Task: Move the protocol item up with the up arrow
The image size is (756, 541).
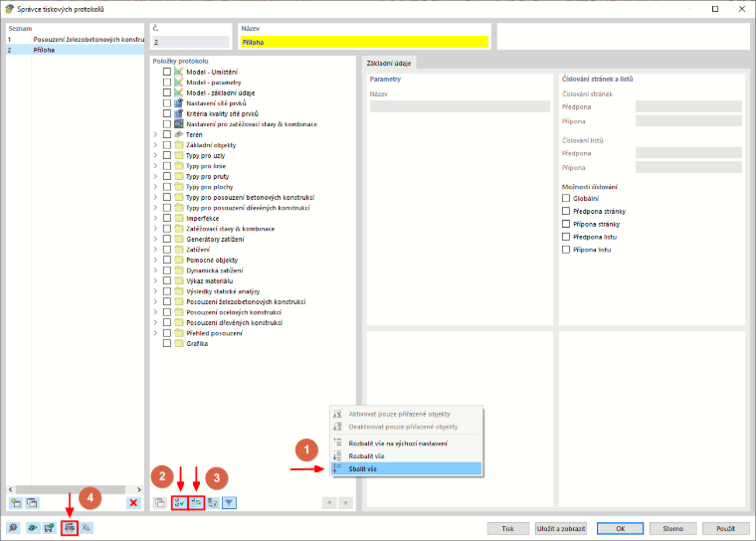Action: [329, 503]
